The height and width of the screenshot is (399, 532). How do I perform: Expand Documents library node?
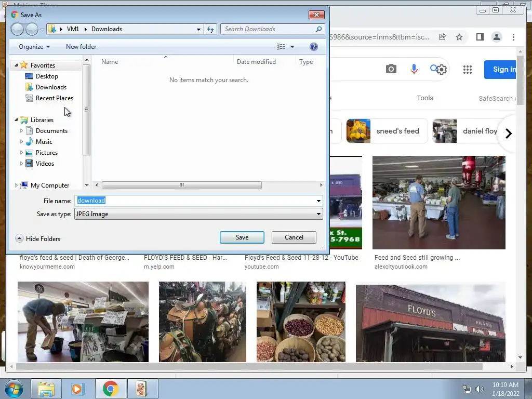[x=21, y=130]
